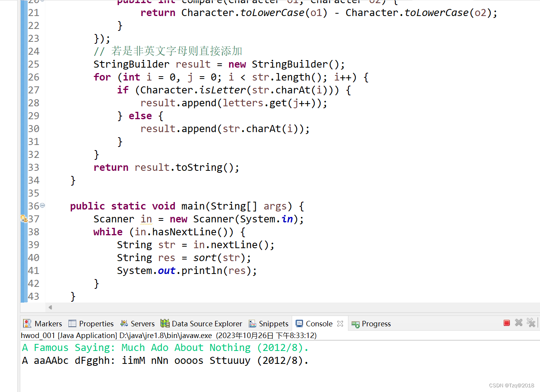The height and width of the screenshot is (392, 540).
Task: Open the Servers tab
Action: 138,324
